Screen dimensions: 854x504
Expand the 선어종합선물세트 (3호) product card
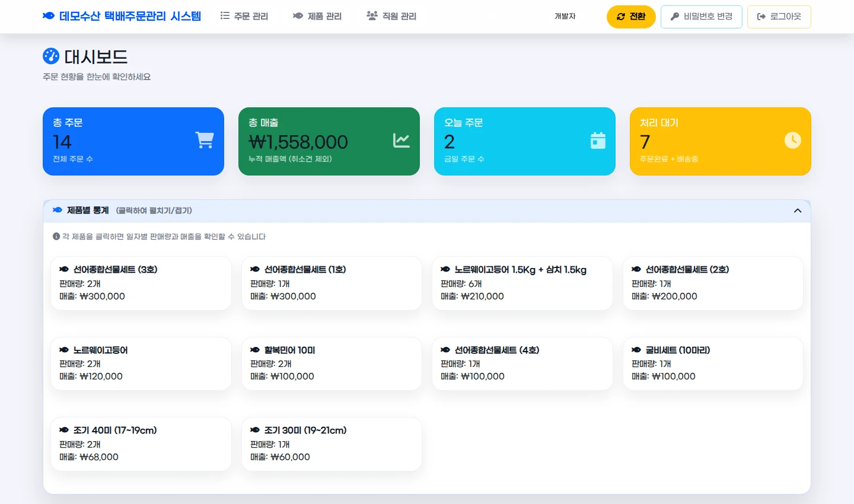[x=141, y=283]
